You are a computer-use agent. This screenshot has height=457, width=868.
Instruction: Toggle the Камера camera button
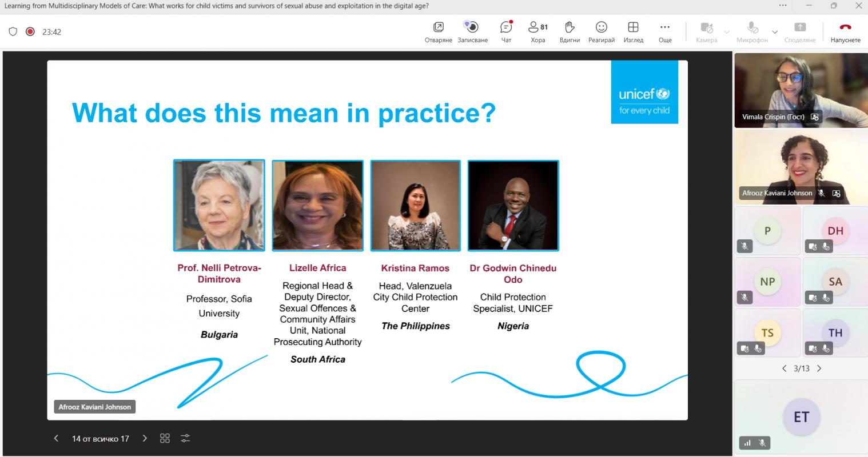(706, 31)
